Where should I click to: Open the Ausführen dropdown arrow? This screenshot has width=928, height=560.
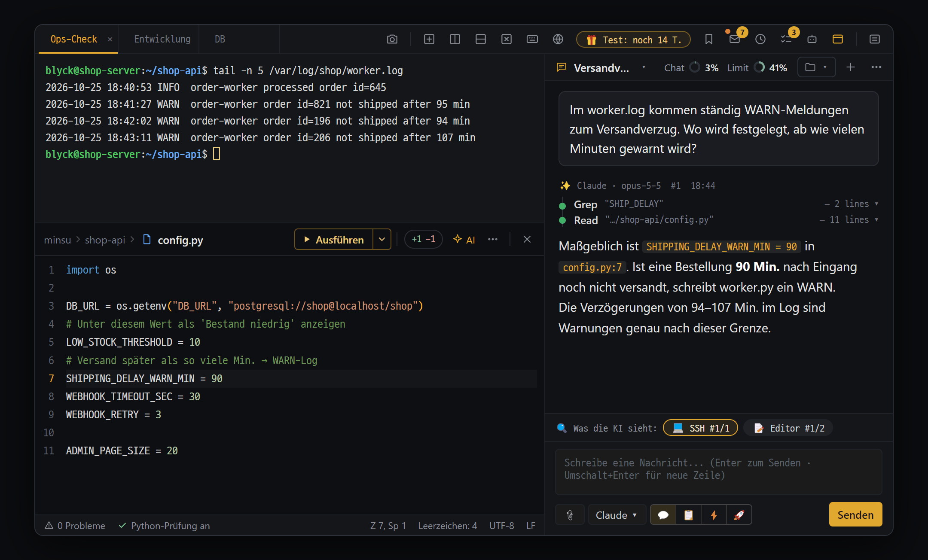point(382,240)
